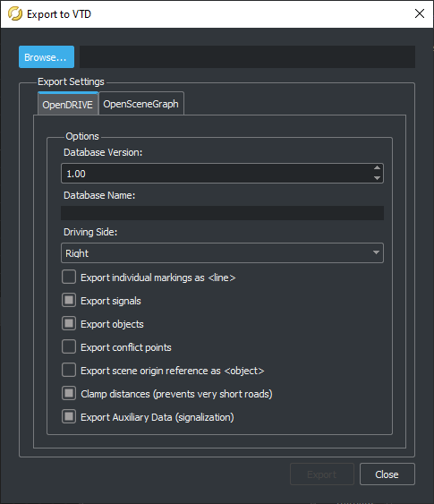The height and width of the screenshot is (504, 434).
Task: Decrement Database Version with down arrow
Action: [377, 178]
